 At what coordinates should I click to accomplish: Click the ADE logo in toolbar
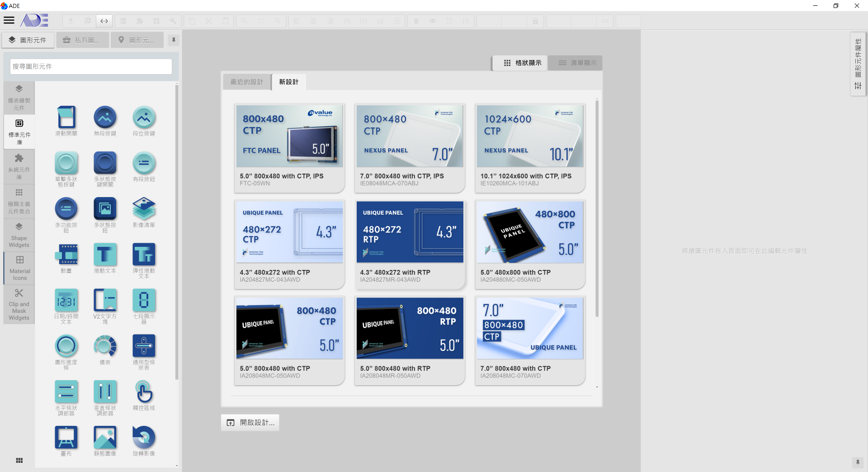35,20
